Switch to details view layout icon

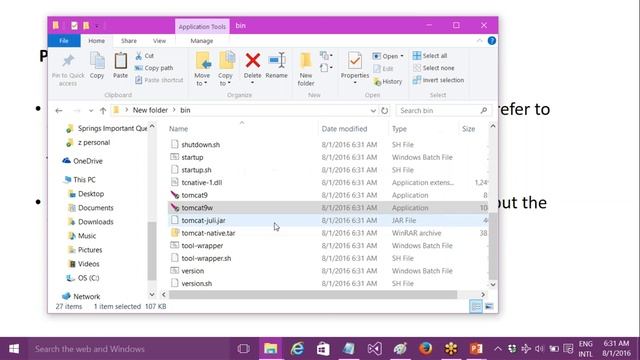click(x=476, y=306)
